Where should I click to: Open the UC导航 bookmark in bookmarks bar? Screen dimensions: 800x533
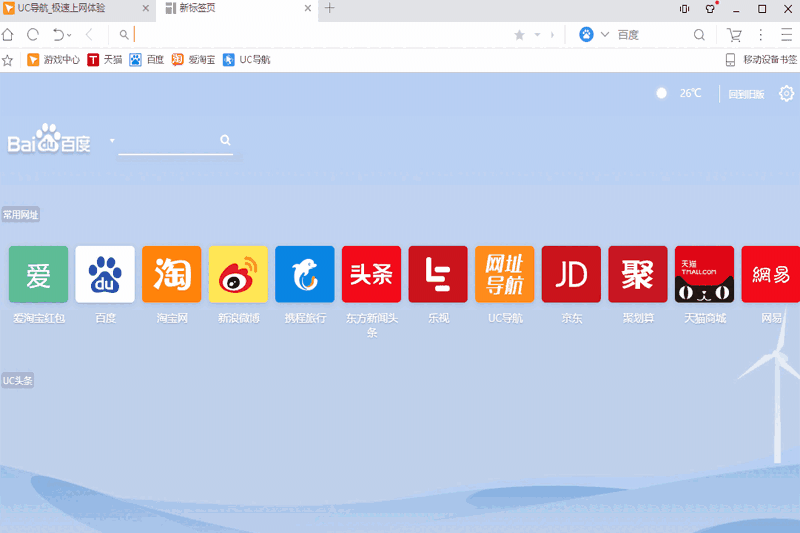(247, 60)
